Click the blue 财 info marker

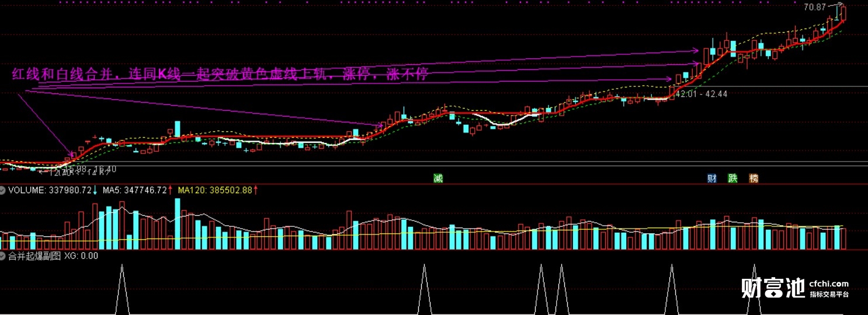[x=711, y=178]
